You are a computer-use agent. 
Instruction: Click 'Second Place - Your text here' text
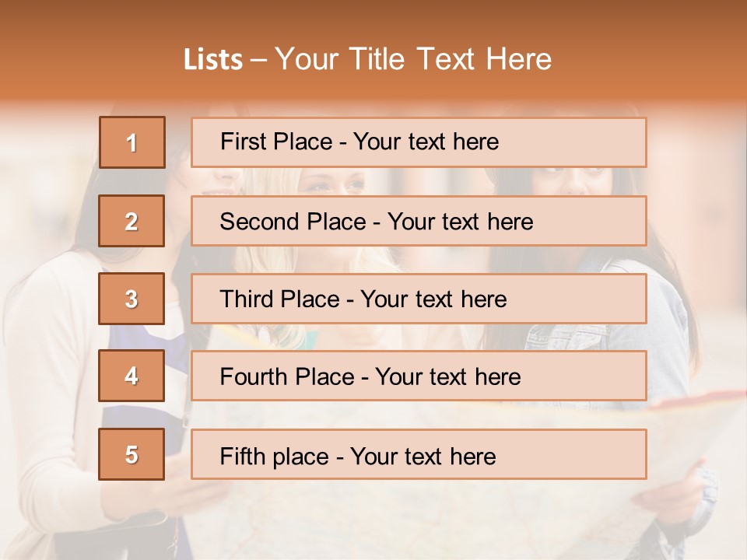pyautogui.click(x=377, y=222)
